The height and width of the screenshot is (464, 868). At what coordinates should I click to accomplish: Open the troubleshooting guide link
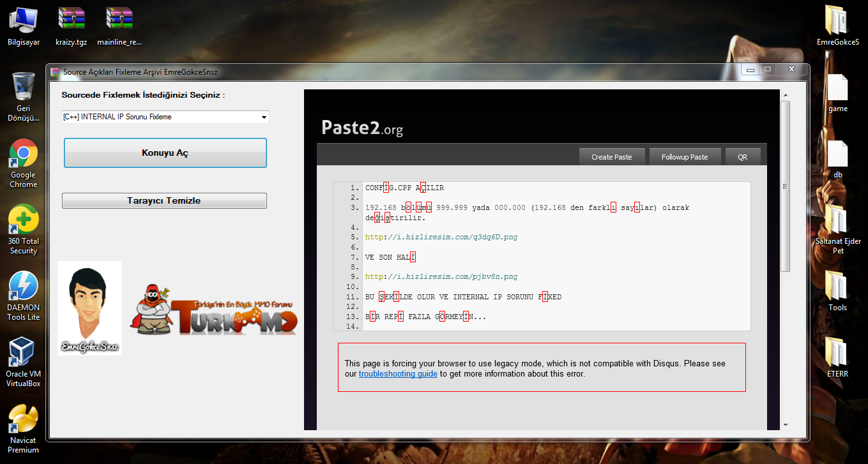tap(398, 374)
